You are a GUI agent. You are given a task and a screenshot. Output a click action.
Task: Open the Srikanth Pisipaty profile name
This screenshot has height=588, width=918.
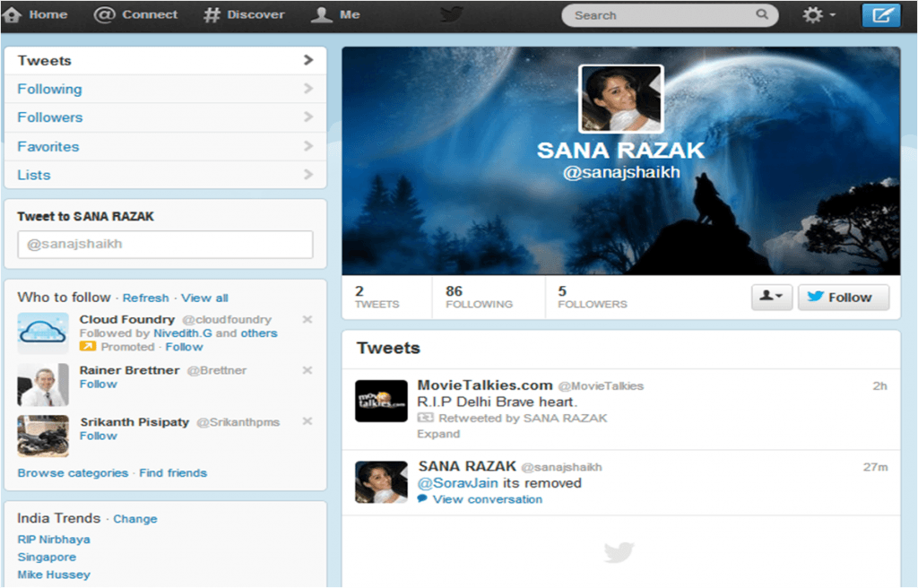[x=134, y=422]
